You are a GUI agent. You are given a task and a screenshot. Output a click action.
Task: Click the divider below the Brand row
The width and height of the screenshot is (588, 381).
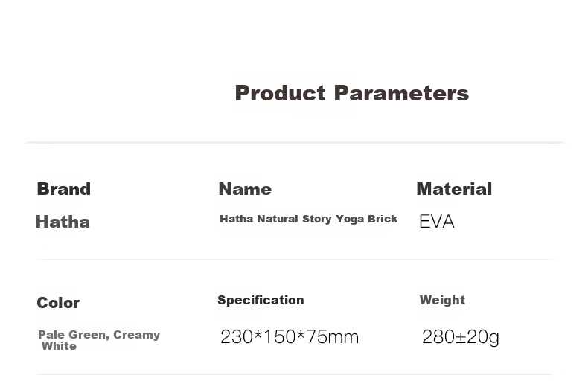click(292, 260)
